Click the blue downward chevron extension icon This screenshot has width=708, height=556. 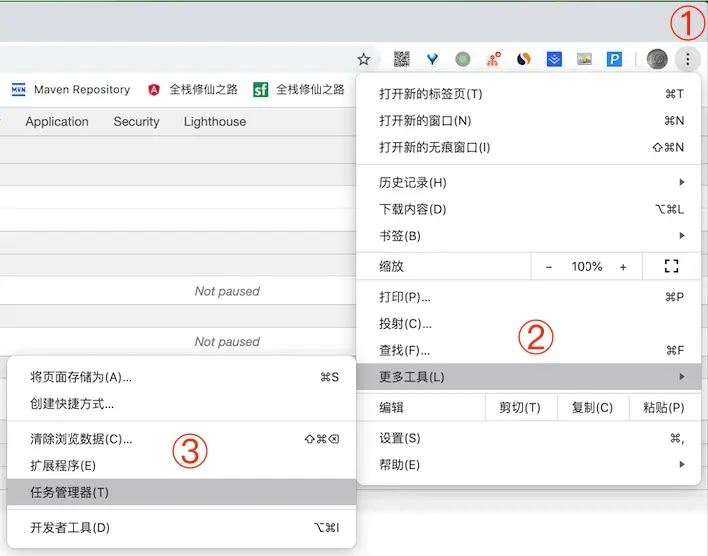[x=554, y=59]
